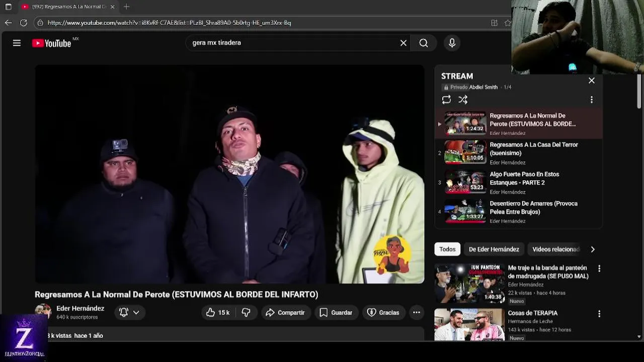Click the video title Regresamos A La Normal
Image resolution: width=644 pixels, height=362 pixels.
[176, 295]
